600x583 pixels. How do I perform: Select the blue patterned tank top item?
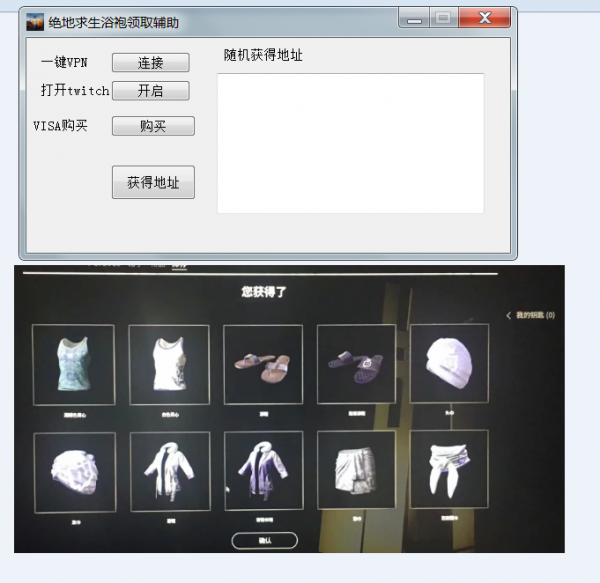74,365
